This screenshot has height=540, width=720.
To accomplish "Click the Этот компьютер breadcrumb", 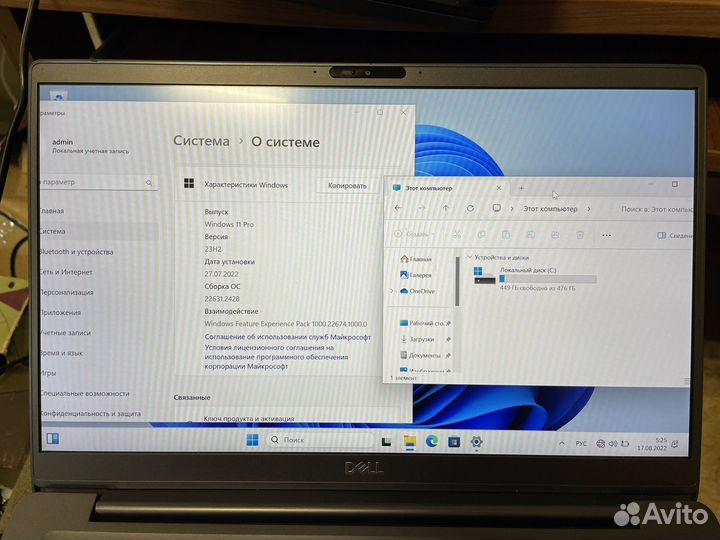I will click(550, 208).
